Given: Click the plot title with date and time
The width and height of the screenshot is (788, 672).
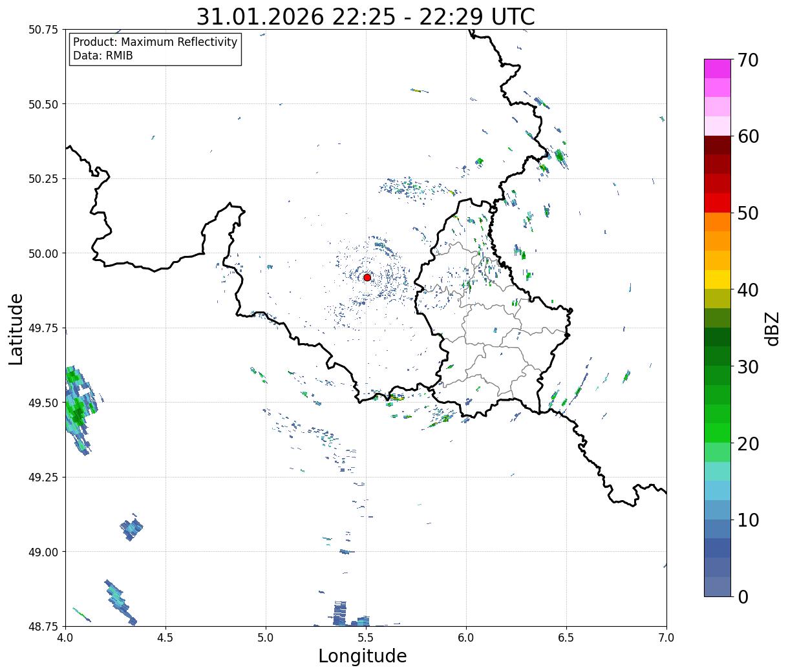Looking at the screenshot, I should [x=365, y=17].
